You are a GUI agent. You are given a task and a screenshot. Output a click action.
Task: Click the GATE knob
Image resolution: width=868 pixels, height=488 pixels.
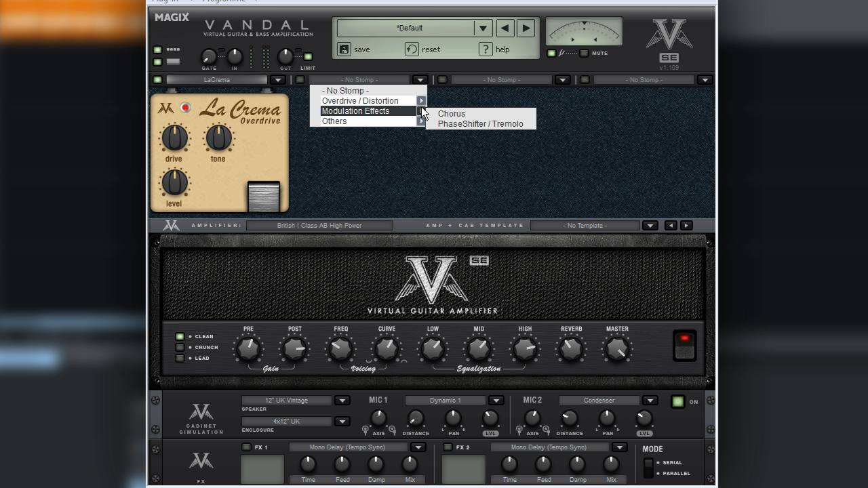[x=209, y=57]
